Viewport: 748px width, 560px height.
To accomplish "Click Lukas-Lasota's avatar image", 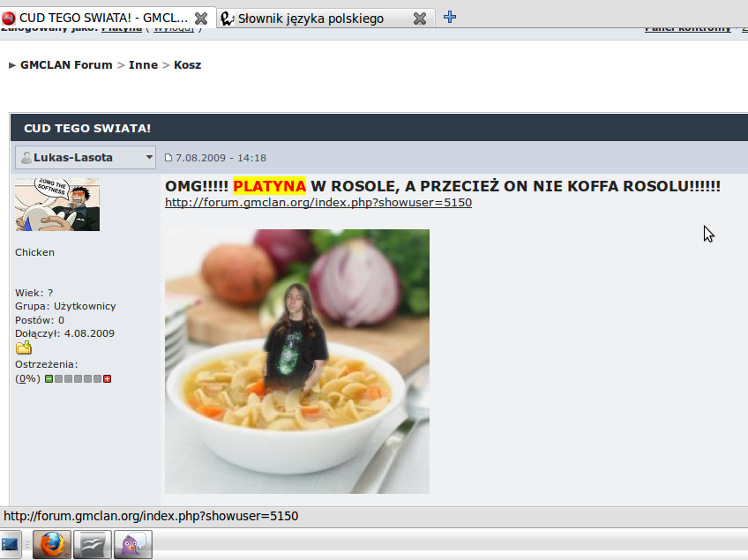I will [57, 205].
